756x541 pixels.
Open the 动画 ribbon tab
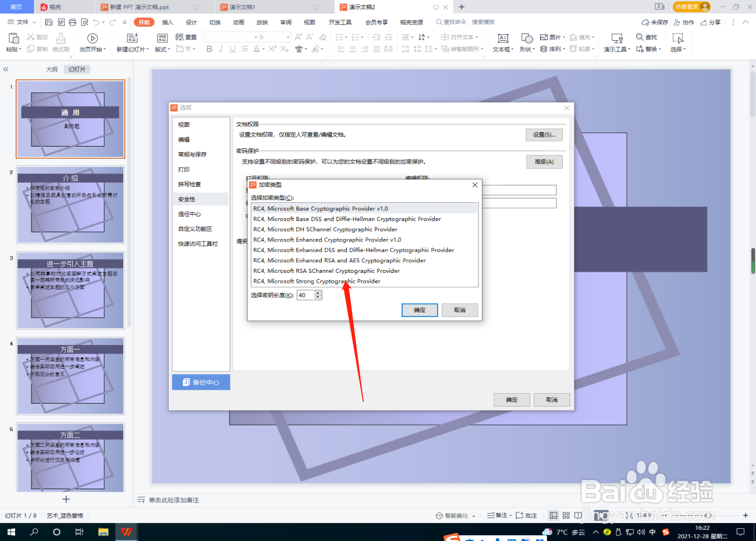(x=239, y=22)
